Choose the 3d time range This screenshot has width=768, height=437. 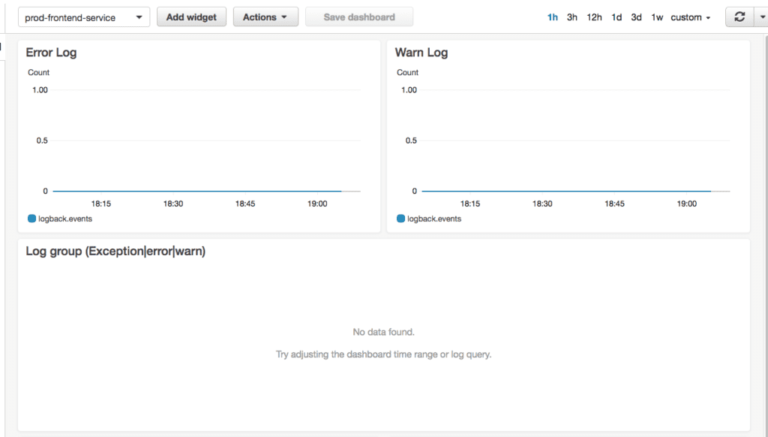(636, 18)
